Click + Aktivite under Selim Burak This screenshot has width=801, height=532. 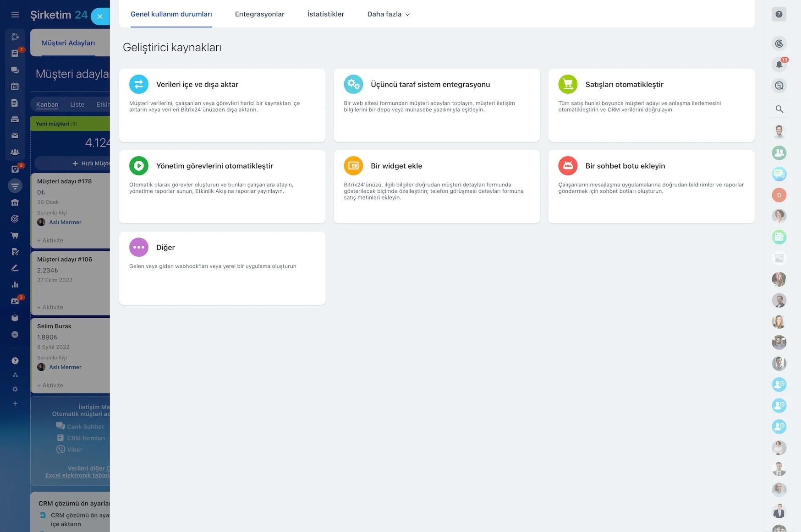(50, 385)
